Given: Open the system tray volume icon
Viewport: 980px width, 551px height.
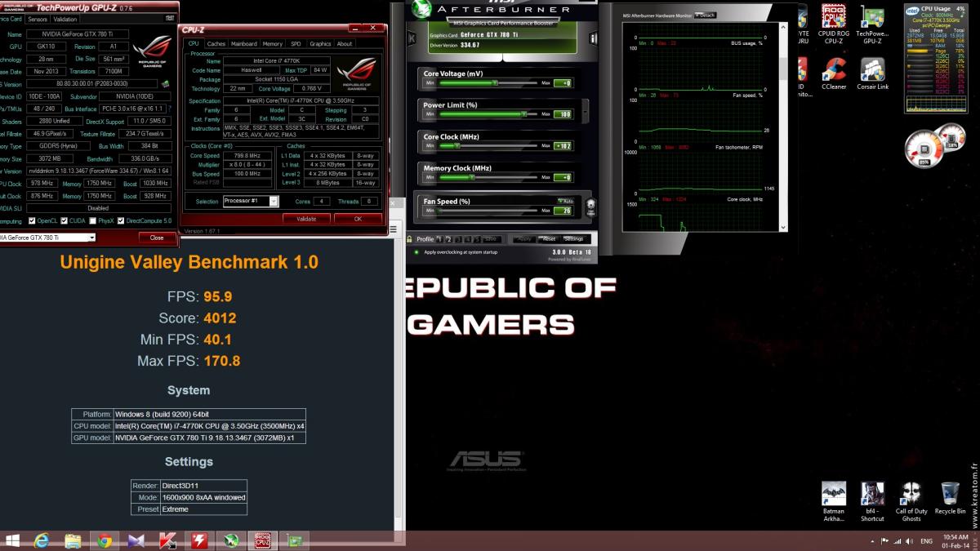Looking at the screenshot, I should (x=910, y=541).
